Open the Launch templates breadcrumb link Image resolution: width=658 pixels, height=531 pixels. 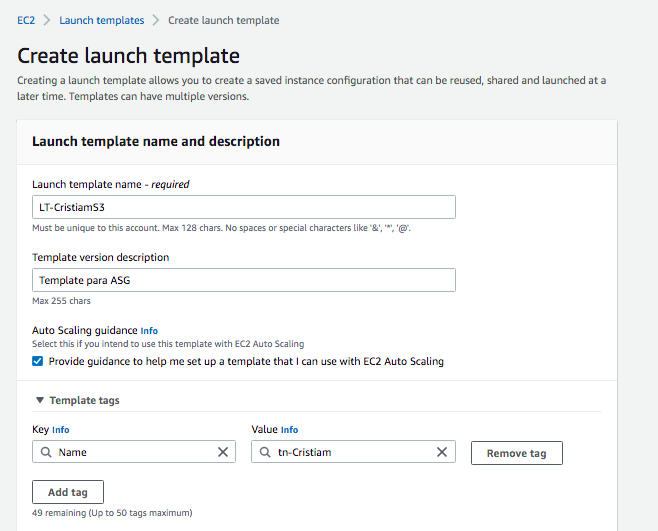pos(101,20)
